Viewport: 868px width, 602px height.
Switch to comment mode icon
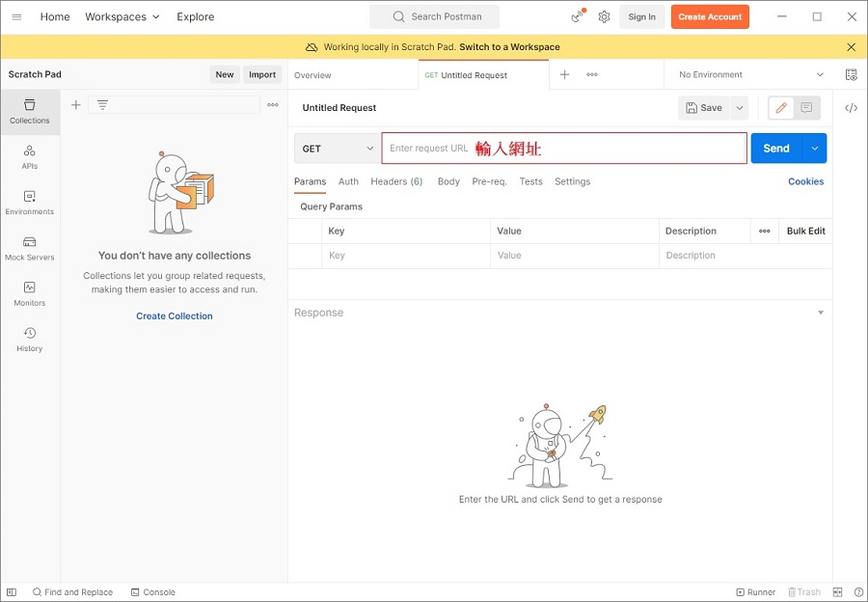[x=806, y=108]
